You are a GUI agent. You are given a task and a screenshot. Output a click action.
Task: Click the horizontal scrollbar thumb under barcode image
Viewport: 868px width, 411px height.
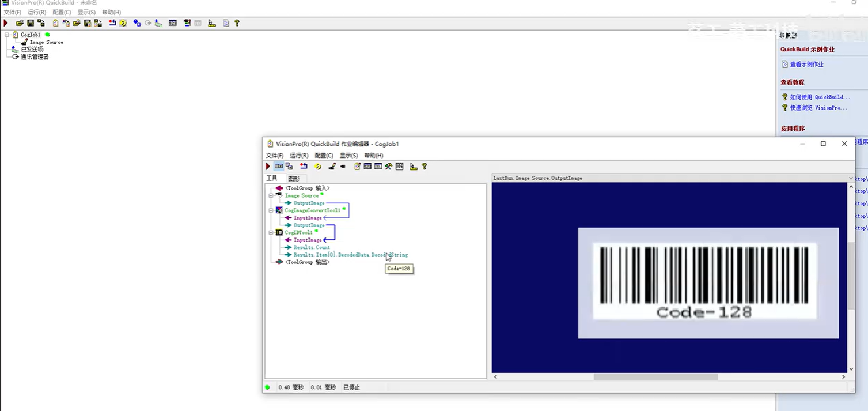tap(655, 377)
